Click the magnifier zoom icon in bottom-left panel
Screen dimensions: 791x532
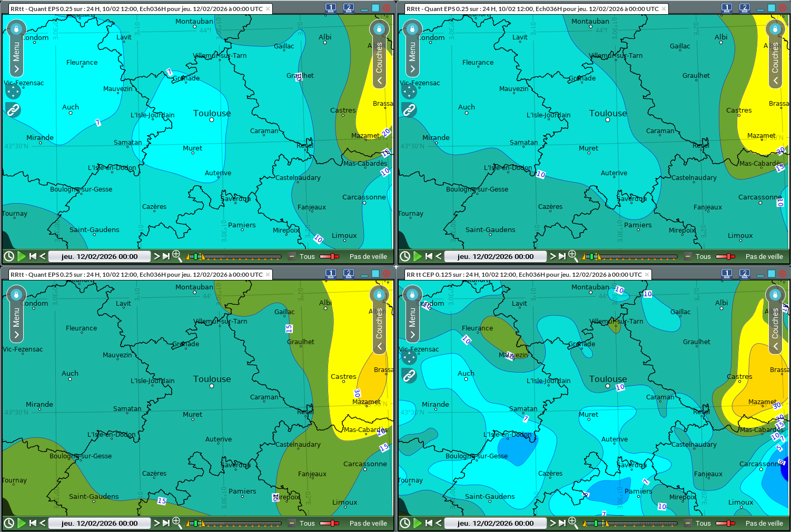[x=177, y=523]
